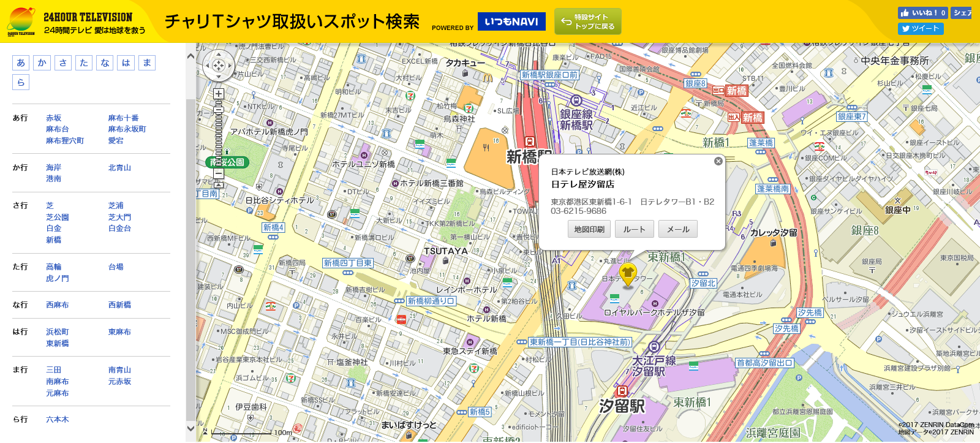This screenshot has height=443, width=980.
Task: Click the いつもNAVI logo
Action: click(x=511, y=21)
